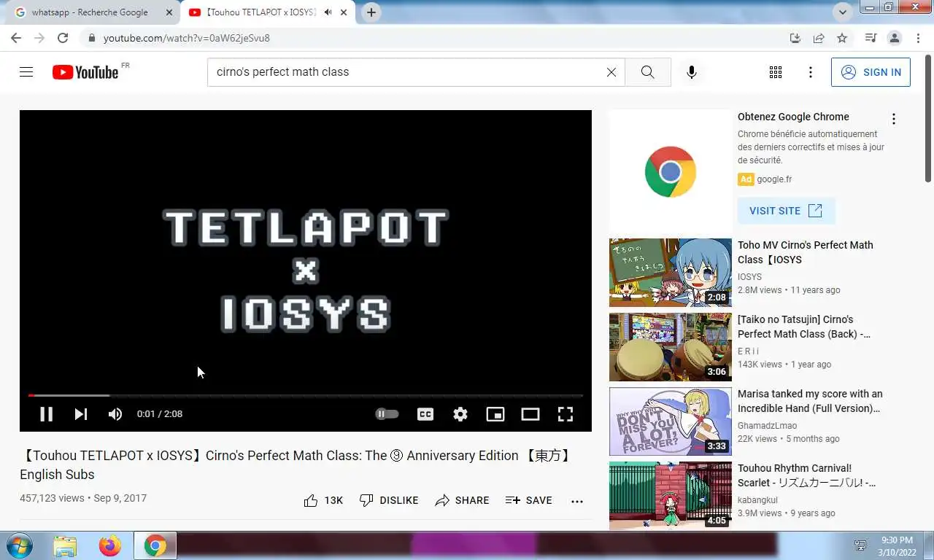Open Chrome three-dot menu
Image resolution: width=934 pixels, height=560 pixels.
click(918, 38)
